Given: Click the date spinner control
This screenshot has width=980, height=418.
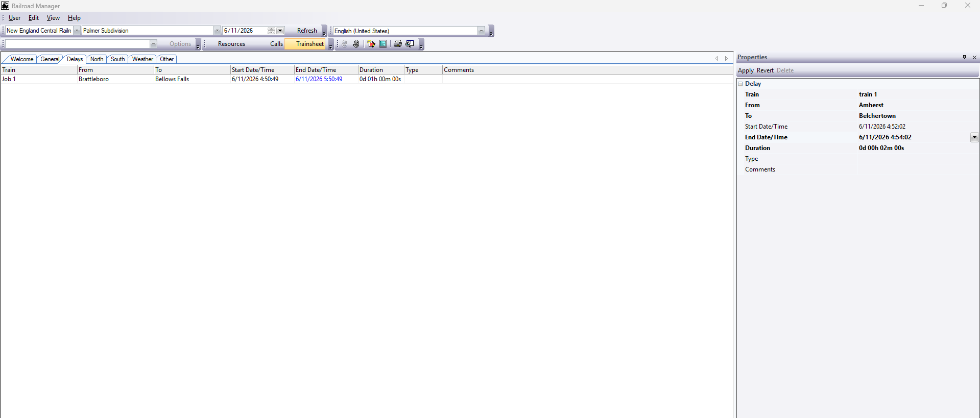Looking at the screenshot, I should click(271, 31).
